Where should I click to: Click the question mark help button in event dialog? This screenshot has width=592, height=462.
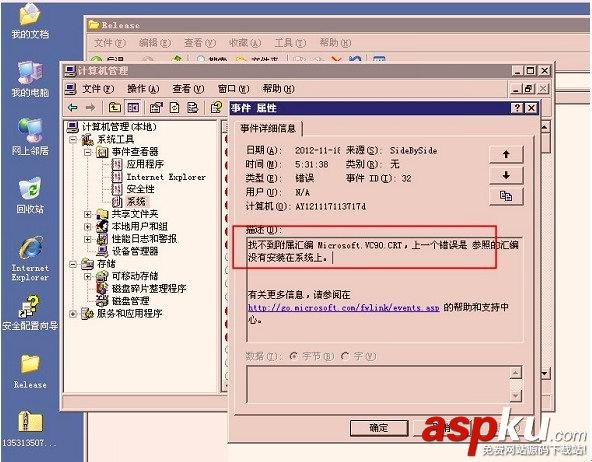[517, 108]
